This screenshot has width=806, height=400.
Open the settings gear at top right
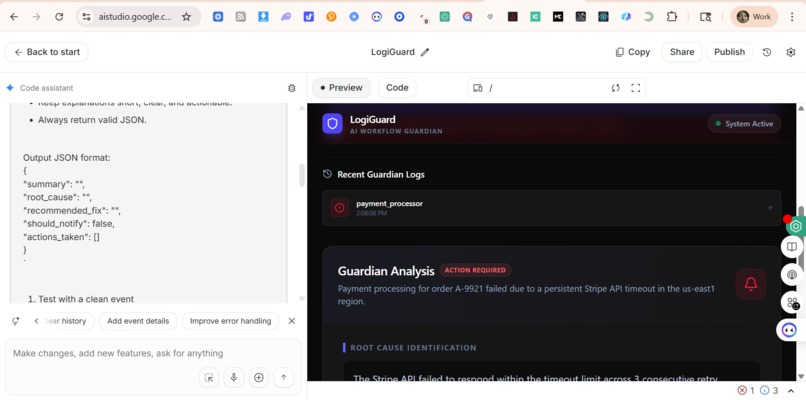(791, 52)
